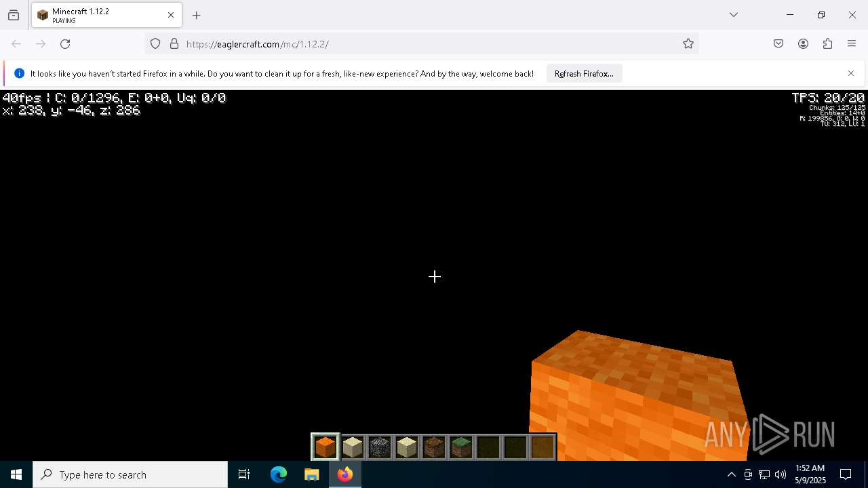Open the tracking protection shield icon
The height and width of the screenshot is (488, 868).
[155, 44]
